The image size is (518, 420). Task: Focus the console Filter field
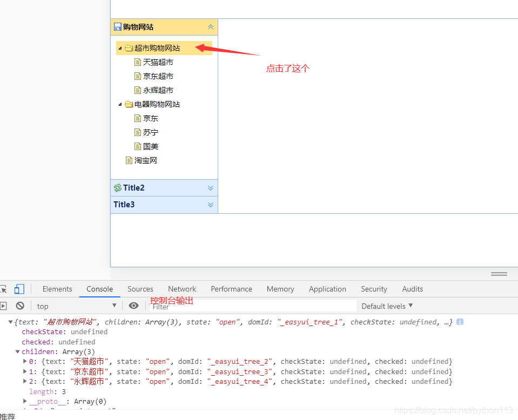[x=253, y=307]
